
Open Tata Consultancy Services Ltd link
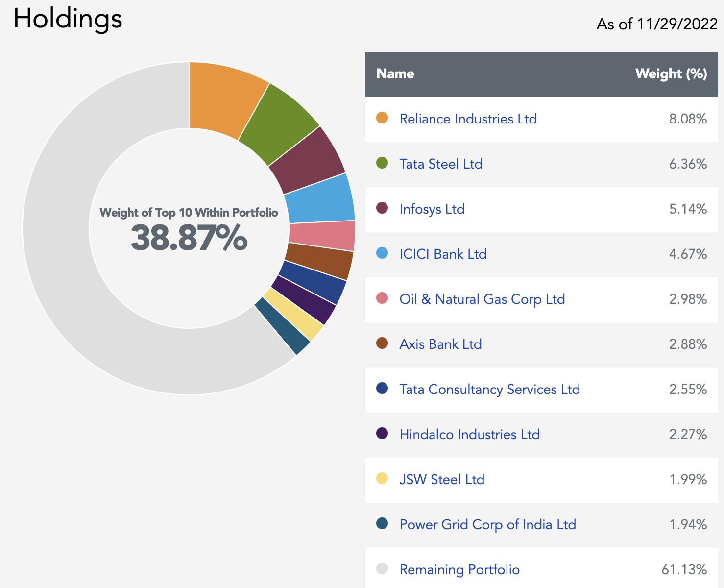(x=489, y=390)
